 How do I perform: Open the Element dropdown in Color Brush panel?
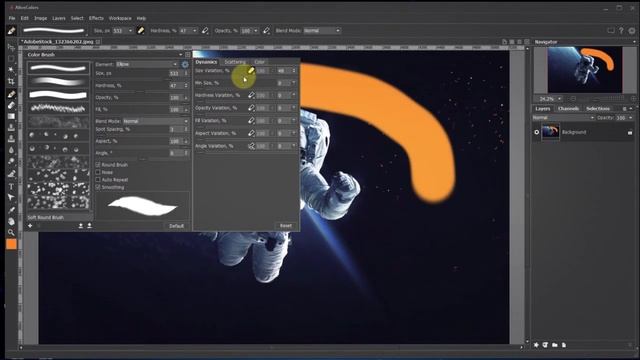click(147, 64)
